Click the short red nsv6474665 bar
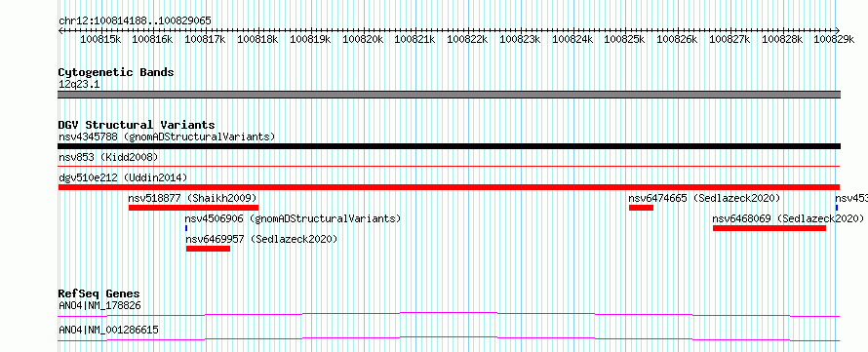 coord(641,208)
